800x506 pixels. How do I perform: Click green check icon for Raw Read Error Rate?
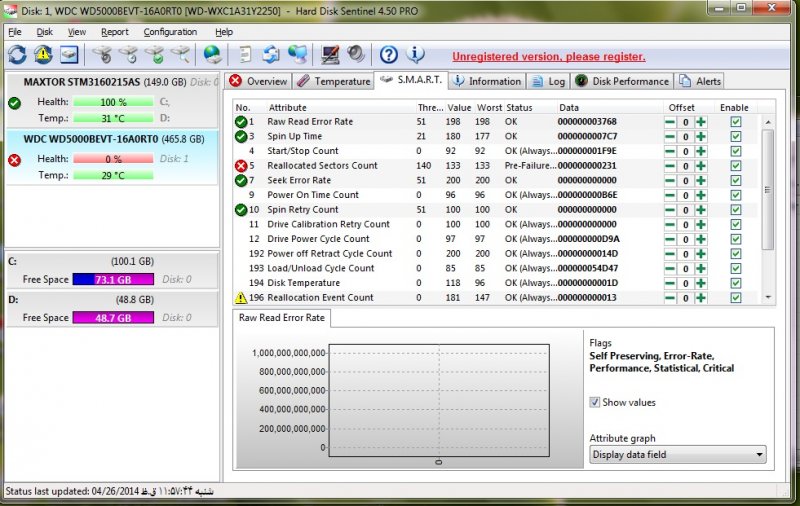(x=241, y=122)
